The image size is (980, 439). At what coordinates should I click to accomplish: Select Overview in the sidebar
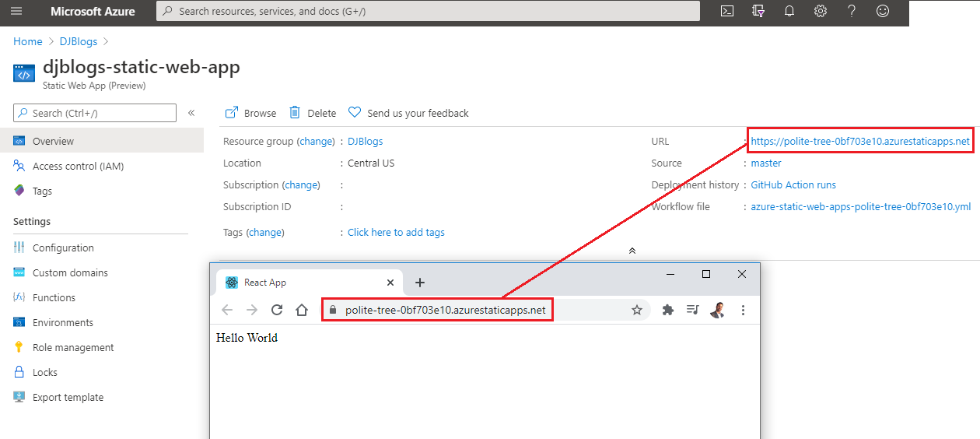[x=102, y=142]
